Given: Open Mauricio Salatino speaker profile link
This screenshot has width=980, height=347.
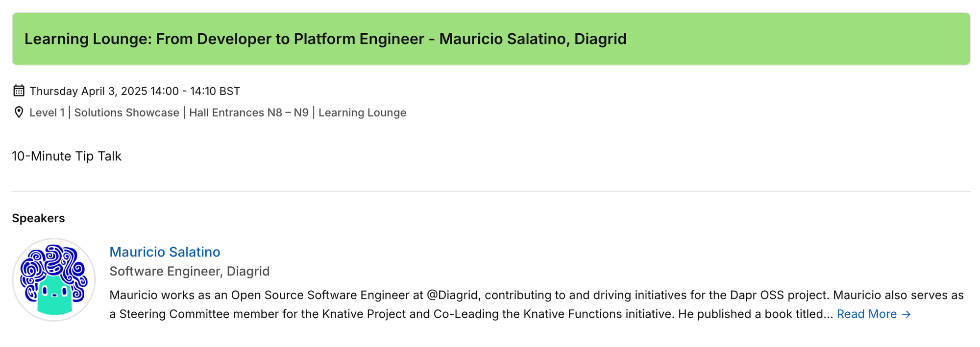Looking at the screenshot, I should pyautogui.click(x=165, y=252).
